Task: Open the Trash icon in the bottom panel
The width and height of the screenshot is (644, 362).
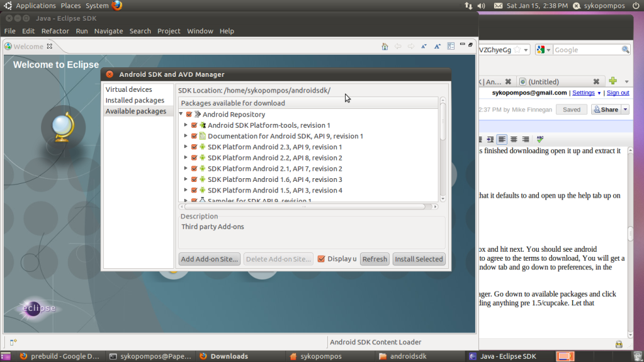Action: pyautogui.click(x=638, y=356)
